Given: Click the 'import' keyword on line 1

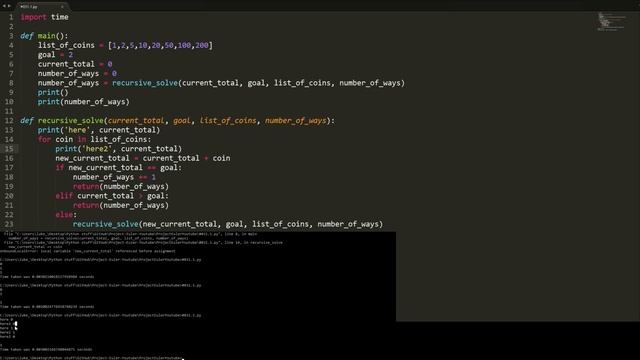Looking at the screenshot, I should [33, 17].
